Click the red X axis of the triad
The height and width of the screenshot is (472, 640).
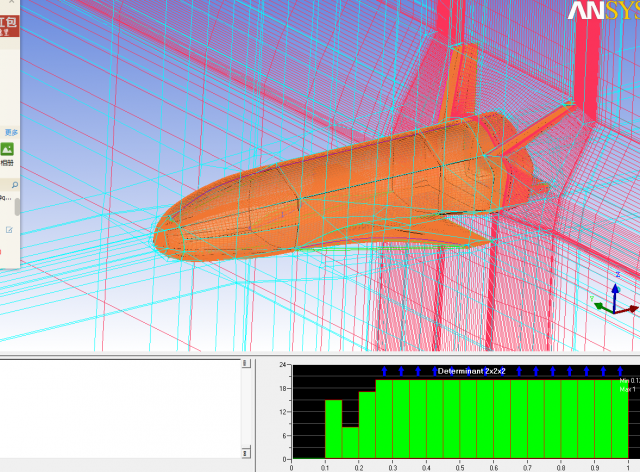(627, 309)
